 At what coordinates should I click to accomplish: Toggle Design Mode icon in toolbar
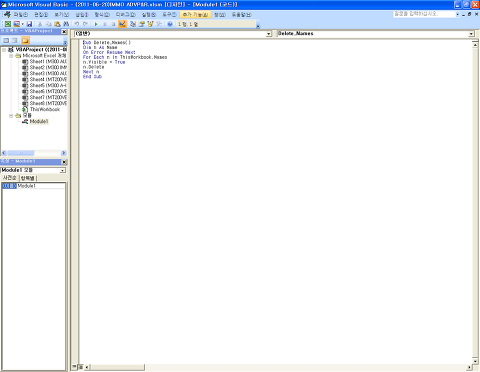[x=122, y=24]
